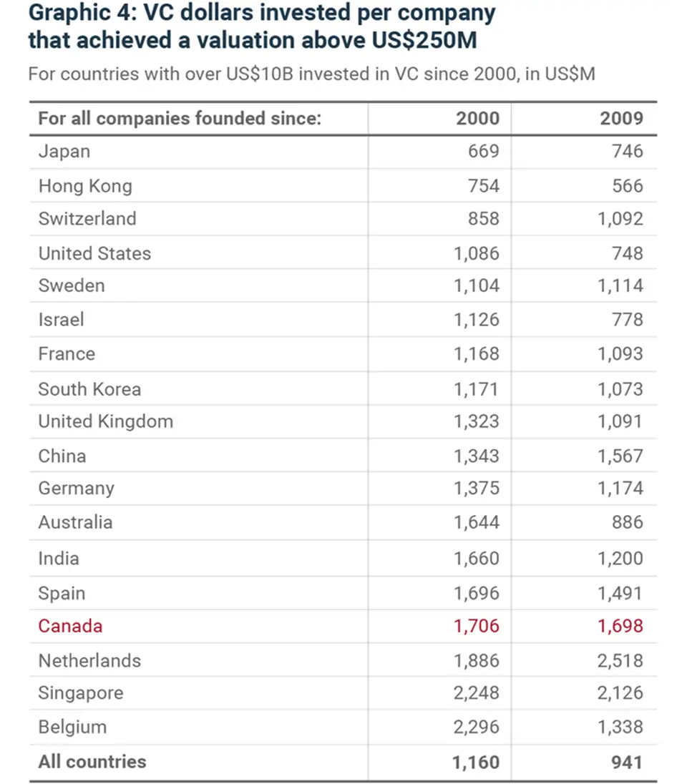Click the Singapore row label
The width and height of the screenshot is (687, 784).
coord(81,693)
